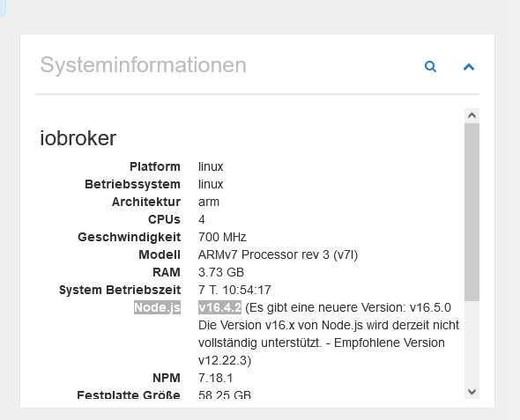Click the Modell label
520x420 pixels.
pyautogui.click(x=160, y=254)
